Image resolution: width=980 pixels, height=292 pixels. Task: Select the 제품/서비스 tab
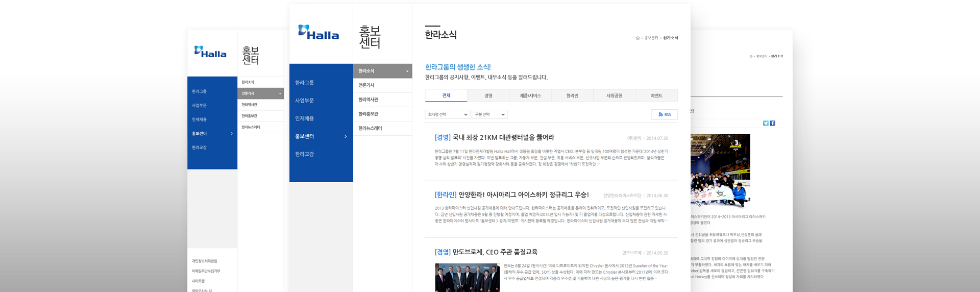(530, 95)
